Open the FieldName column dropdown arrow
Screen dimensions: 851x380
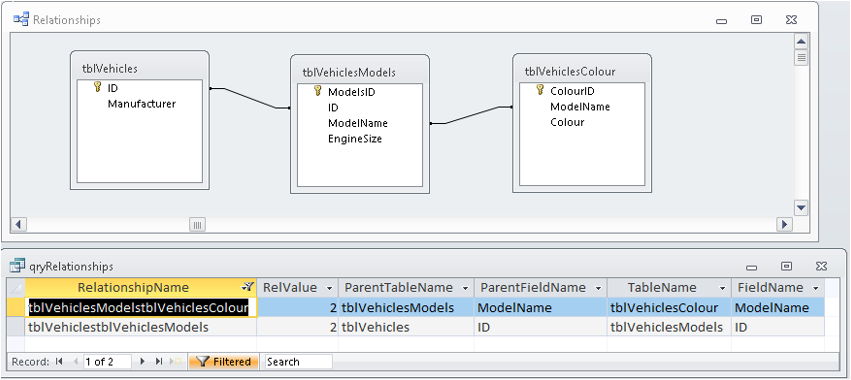(815, 288)
